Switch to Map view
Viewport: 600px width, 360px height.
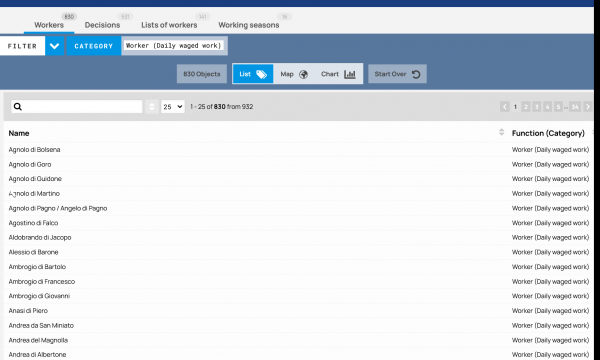coord(294,74)
